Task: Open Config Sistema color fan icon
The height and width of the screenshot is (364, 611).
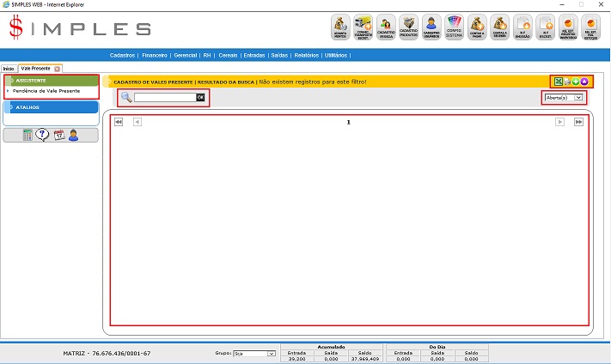Action: coord(455,27)
